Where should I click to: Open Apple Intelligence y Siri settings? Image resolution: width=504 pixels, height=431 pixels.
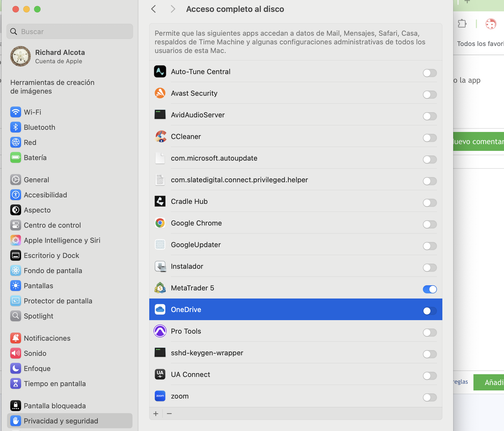(70, 240)
